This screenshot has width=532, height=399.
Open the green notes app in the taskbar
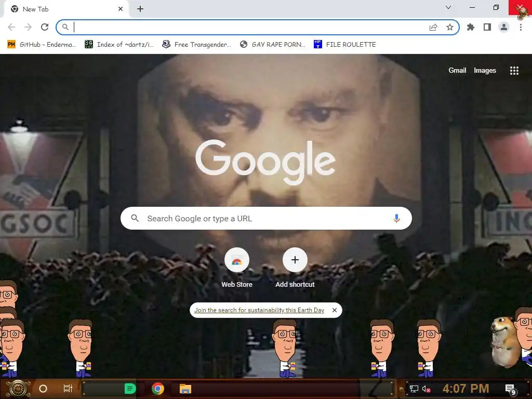130,389
